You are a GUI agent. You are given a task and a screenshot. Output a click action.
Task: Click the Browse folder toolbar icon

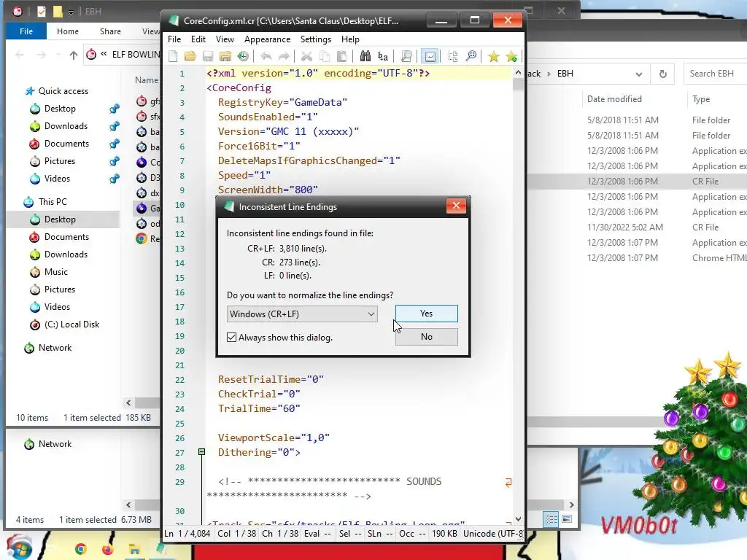[x=225, y=57]
